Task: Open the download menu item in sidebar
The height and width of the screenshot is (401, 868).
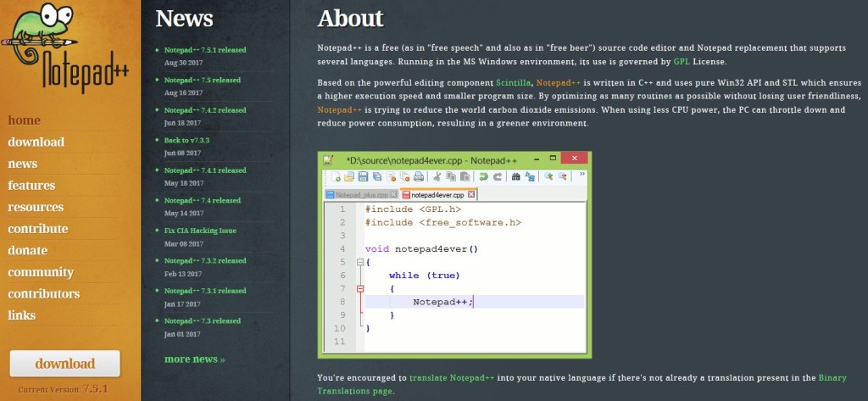Action: click(x=36, y=142)
